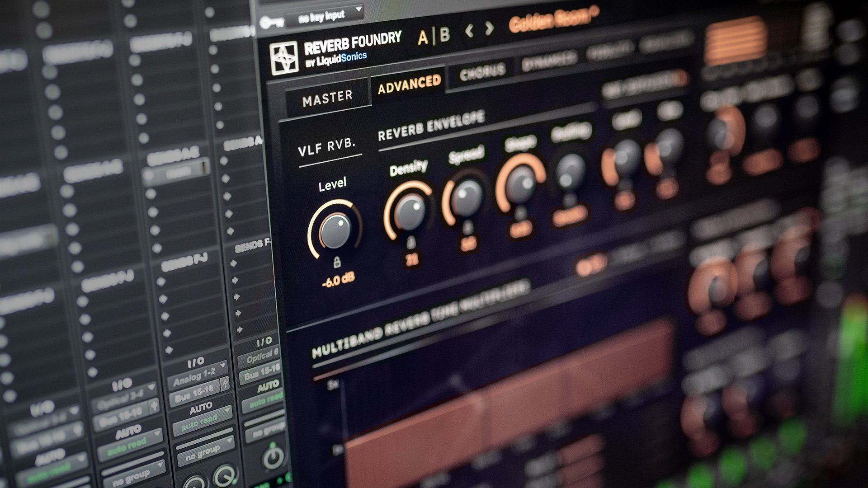
Task: Switch to preset slot B
Action: [445, 35]
